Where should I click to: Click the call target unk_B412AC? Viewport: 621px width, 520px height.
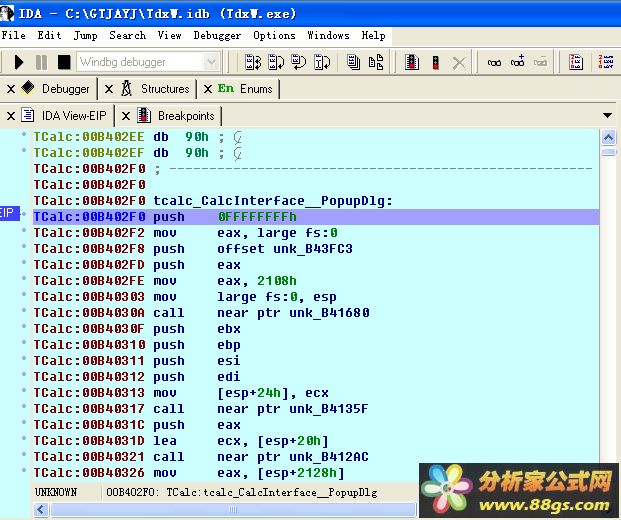point(328,457)
